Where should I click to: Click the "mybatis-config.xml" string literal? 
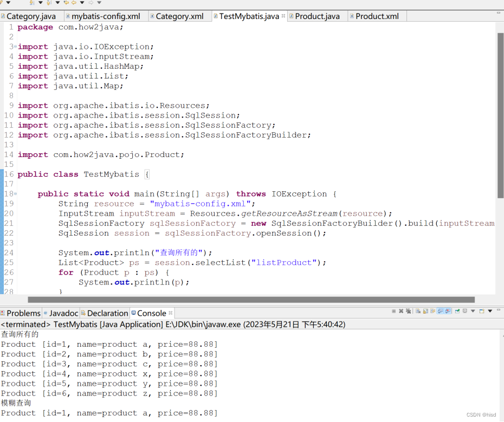click(x=200, y=204)
